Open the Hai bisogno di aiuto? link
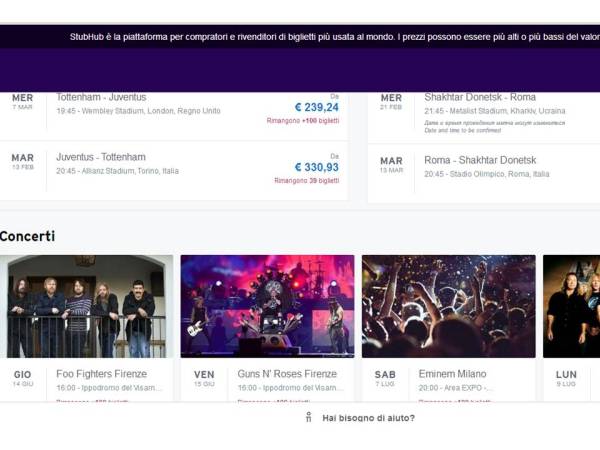Image resolution: width=600 pixels, height=450 pixels. pyautogui.click(x=368, y=417)
